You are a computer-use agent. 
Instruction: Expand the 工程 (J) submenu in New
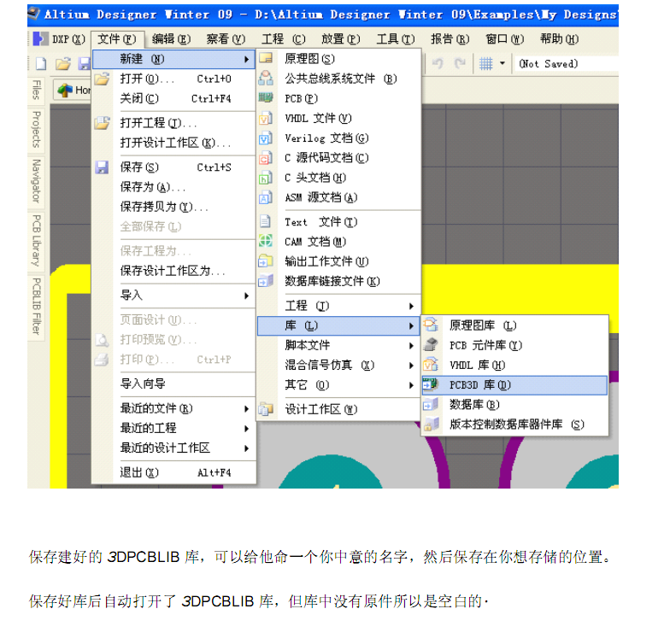click(x=339, y=306)
